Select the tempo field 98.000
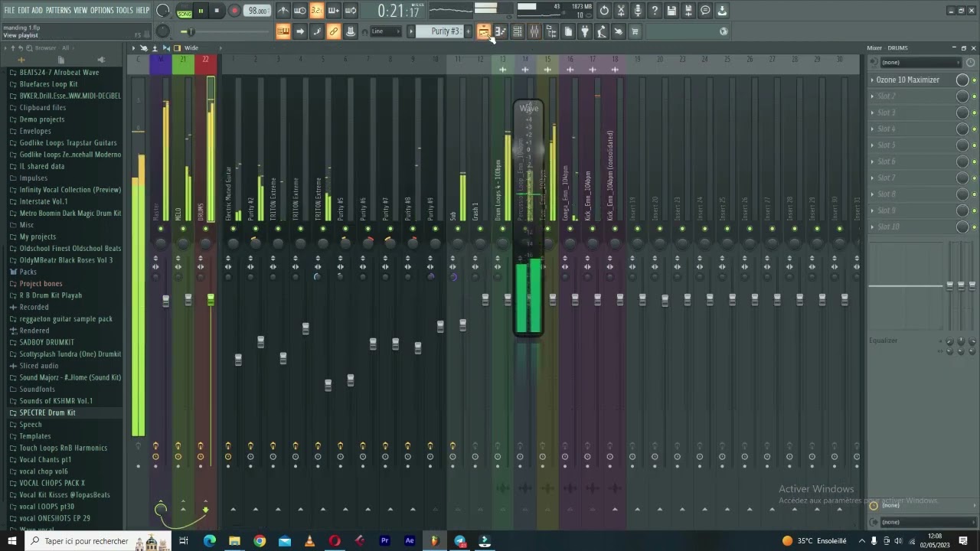This screenshot has width=980, height=551. point(258,11)
